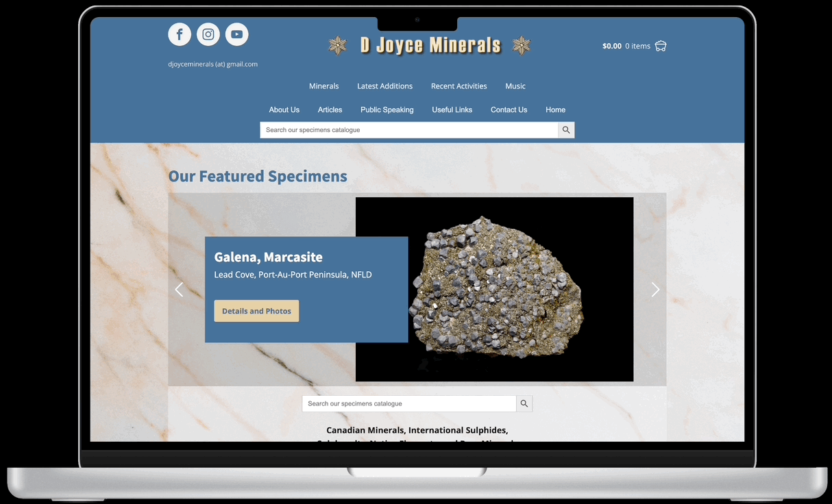
Task: Advance to next featured specimen slide
Action: tap(655, 290)
